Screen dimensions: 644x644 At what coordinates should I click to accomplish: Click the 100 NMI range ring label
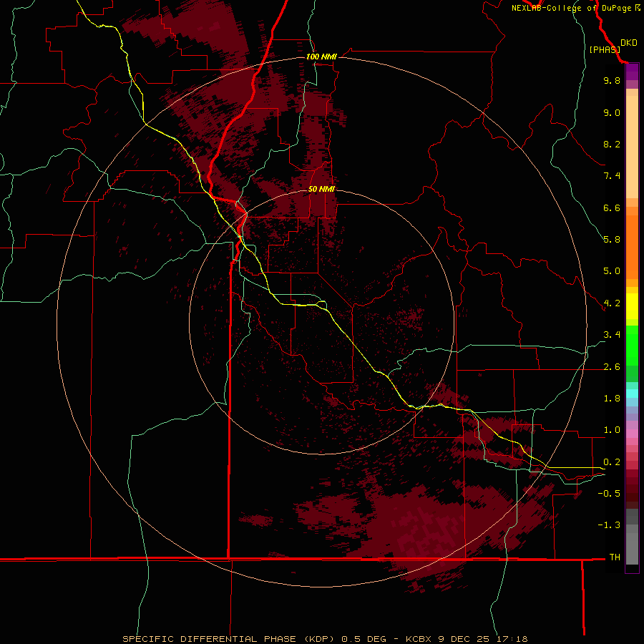[x=321, y=57]
